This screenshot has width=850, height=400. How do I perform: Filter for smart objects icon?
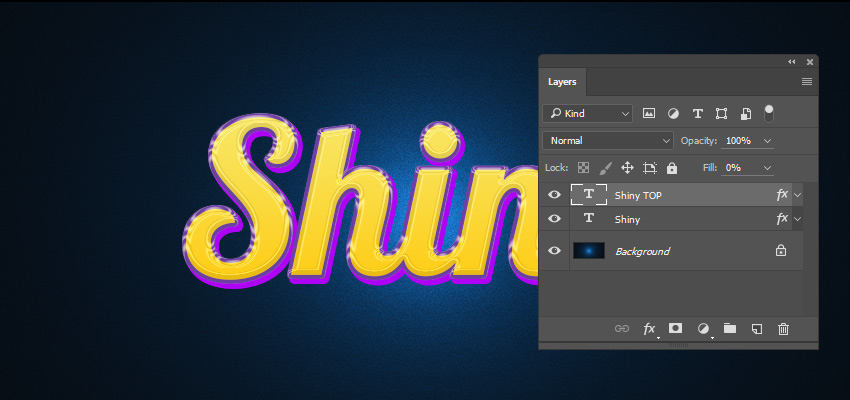(x=746, y=113)
